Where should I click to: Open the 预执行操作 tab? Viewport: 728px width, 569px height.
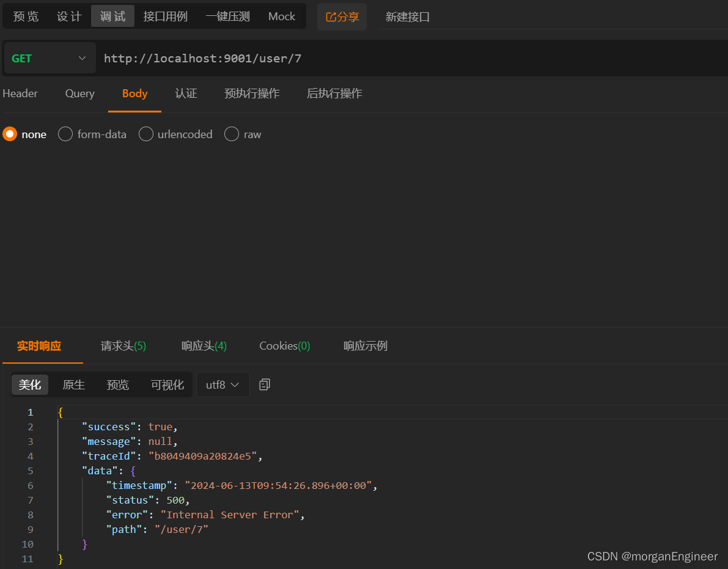coord(252,94)
